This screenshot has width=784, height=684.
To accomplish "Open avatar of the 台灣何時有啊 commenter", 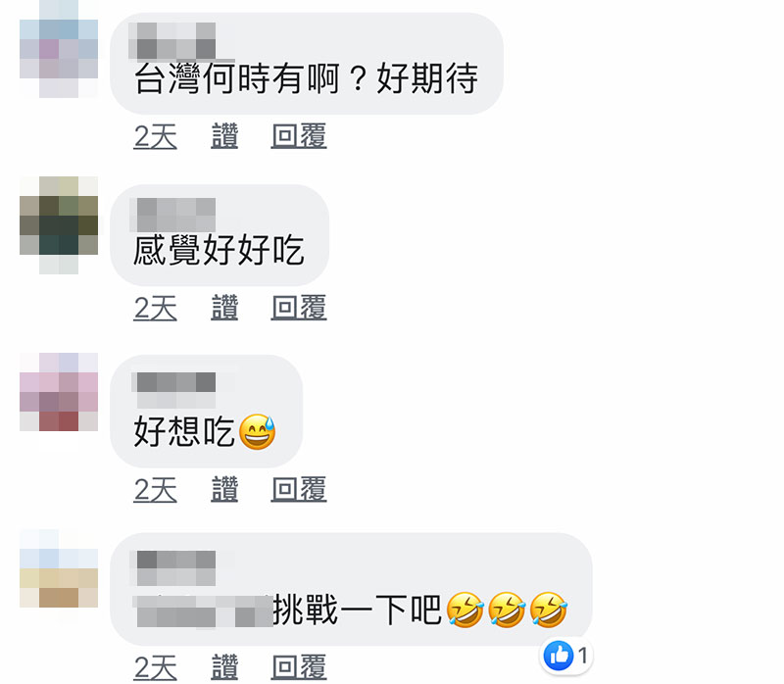I will pos(59,49).
